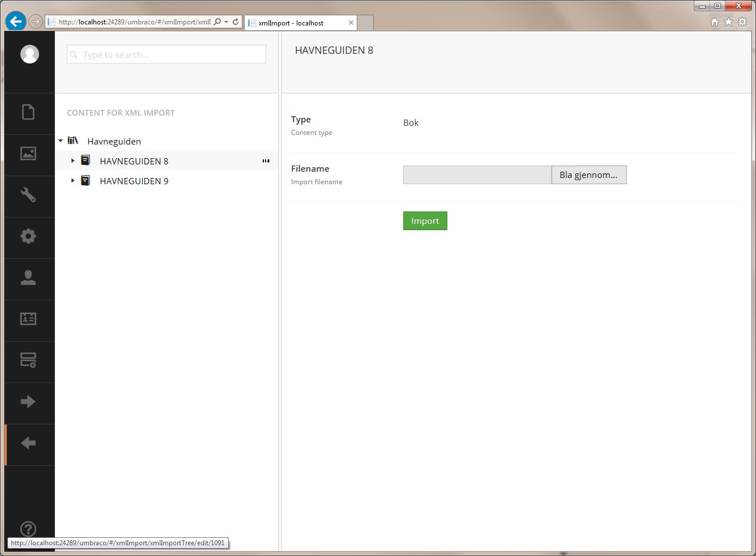The width and height of the screenshot is (756, 556).
Task: Open the Media section picture icon
Action: pyautogui.click(x=28, y=154)
